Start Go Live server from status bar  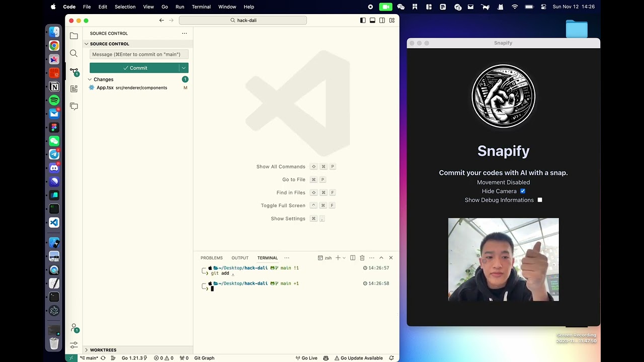pyautogui.click(x=306, y=358)
